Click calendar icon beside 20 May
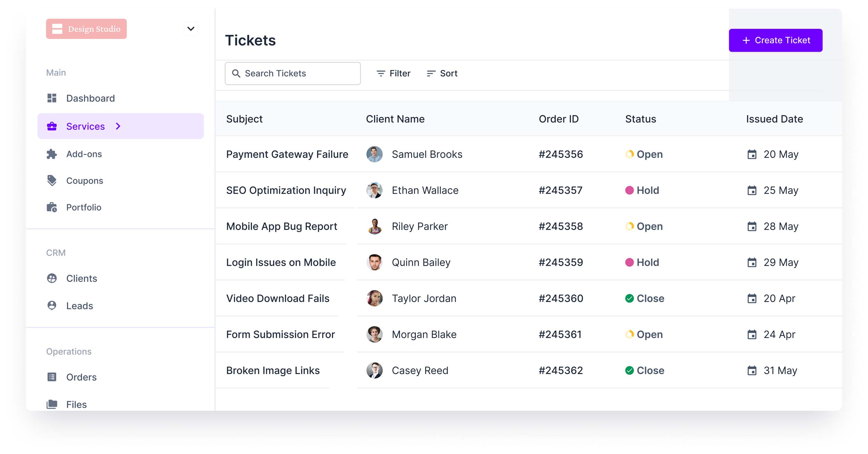868x454 pixels. click(x=752, y=154)
